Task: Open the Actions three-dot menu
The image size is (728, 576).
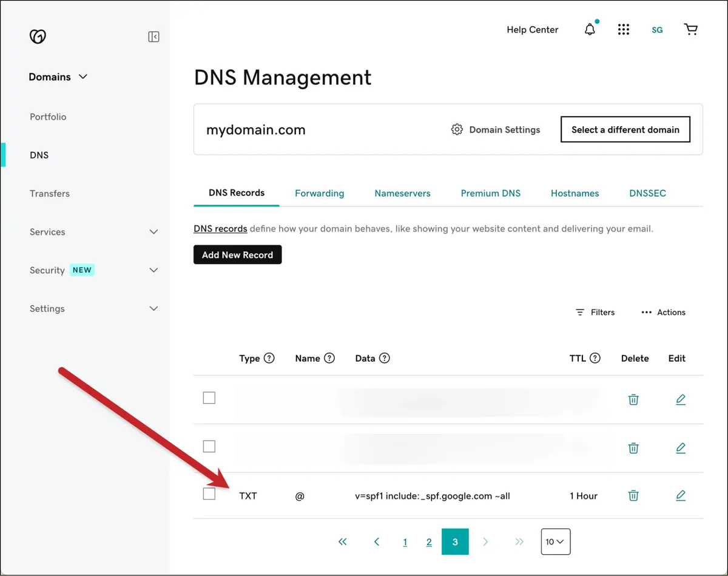Action: tap(663, 312)
